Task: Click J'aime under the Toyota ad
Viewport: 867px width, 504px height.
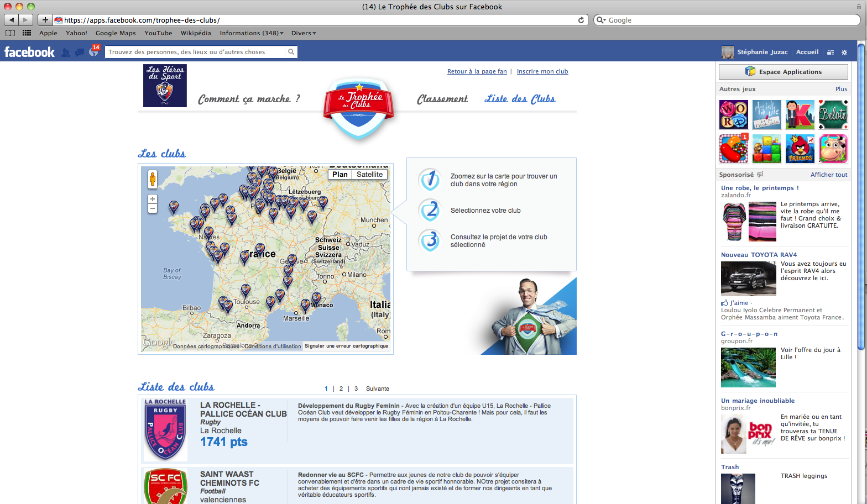Action: [739, 303]
